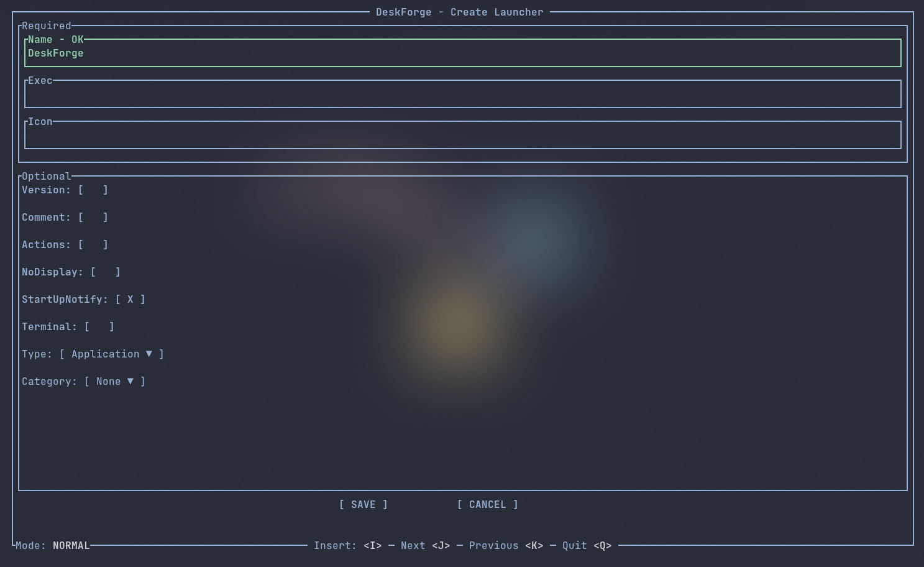The height and width of the screenshot is (567, 924).
Task: Enable the Terminal checkbox
Action: click(x=99, y=327)
